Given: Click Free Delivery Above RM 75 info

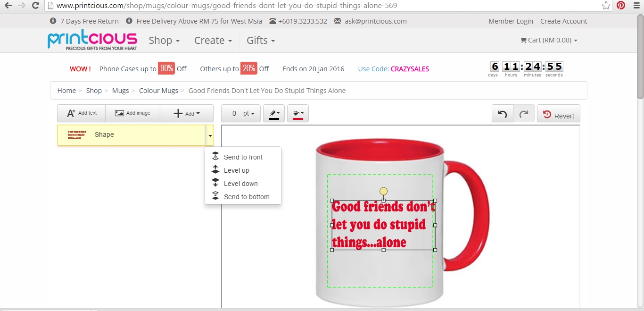Looking at the screenshot, I should click(199, 21).
